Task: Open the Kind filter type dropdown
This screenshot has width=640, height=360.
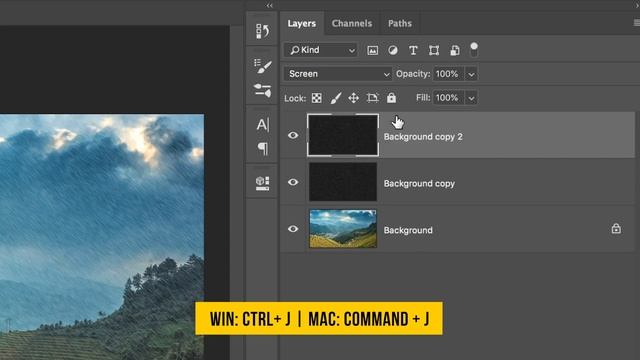Action: click(320, 50)
